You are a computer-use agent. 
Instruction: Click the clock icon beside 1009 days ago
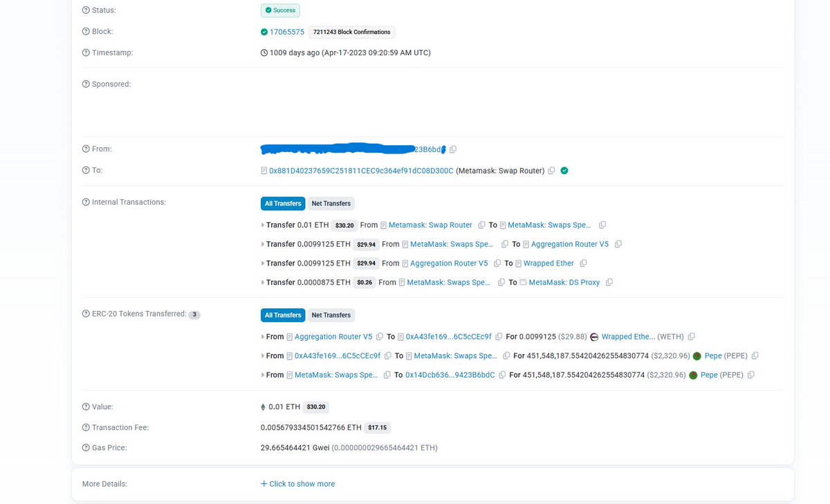click(264, 53)
